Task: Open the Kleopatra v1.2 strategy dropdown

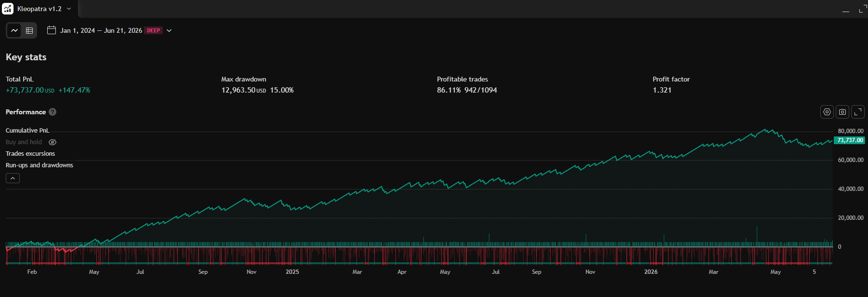Action: (x=44, y=9)
